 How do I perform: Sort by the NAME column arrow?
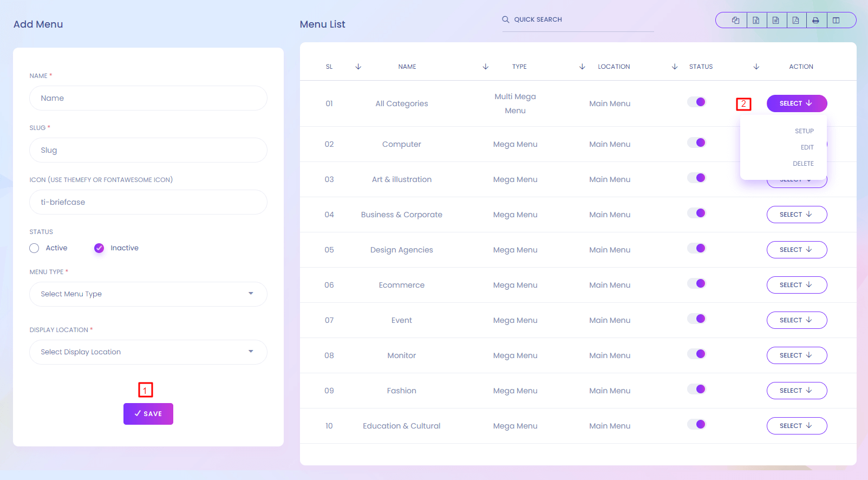485,67
